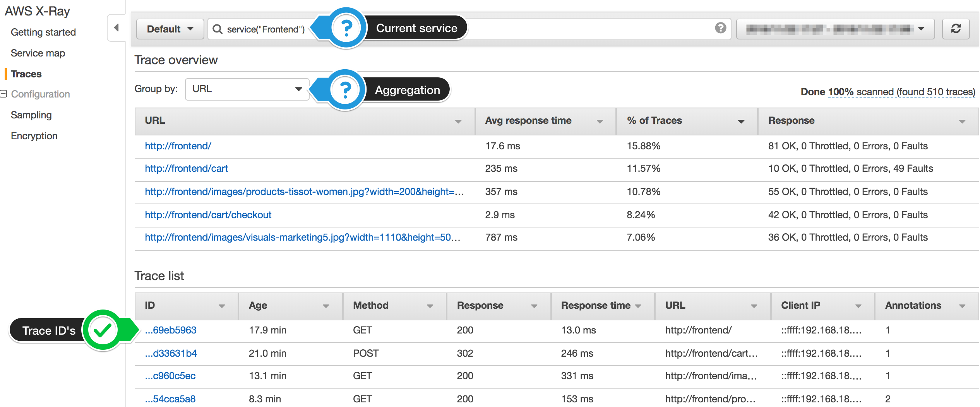
Task: Click the 17.9 min age cell
Action: point(267,330)
